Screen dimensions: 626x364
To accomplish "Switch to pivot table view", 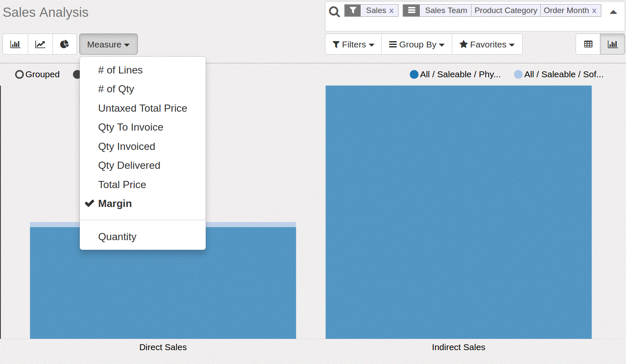I will point(588,44).
